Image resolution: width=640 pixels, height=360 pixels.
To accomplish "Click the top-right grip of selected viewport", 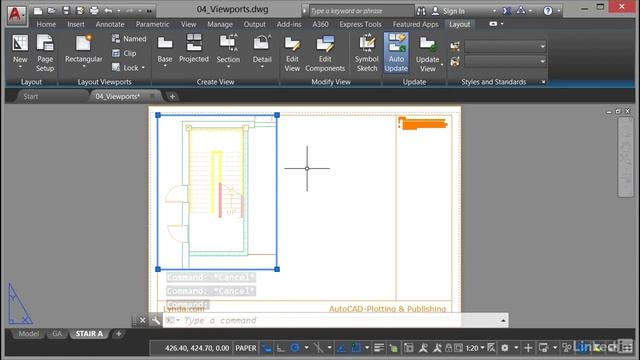I will pos(277,115).
